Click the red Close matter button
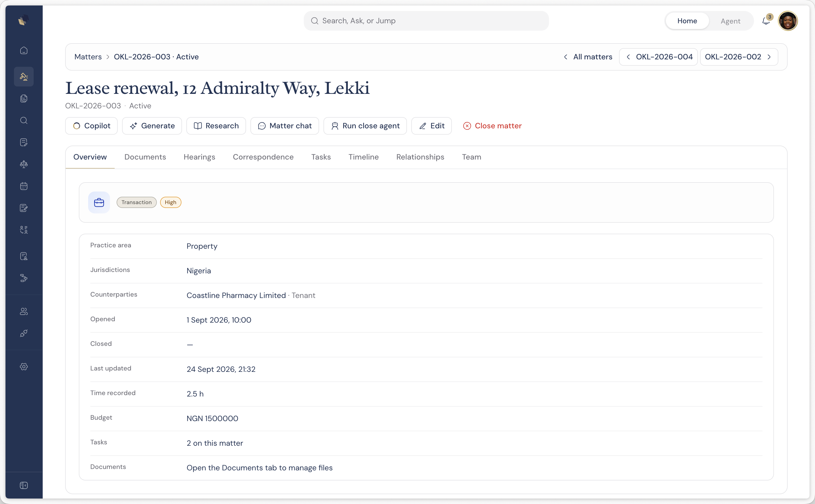This screenshot has height=504, width=815. click(492, 126)
